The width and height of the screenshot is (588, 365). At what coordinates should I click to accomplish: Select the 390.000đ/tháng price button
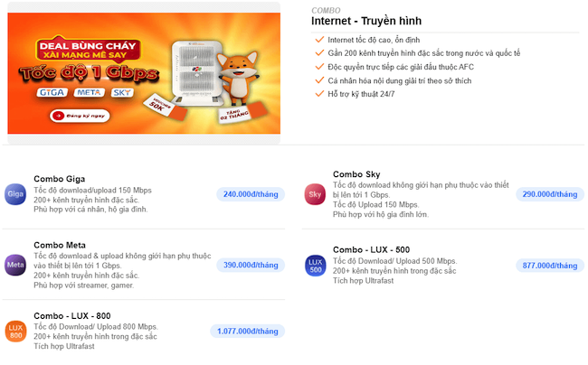click(x=251, y=265)
